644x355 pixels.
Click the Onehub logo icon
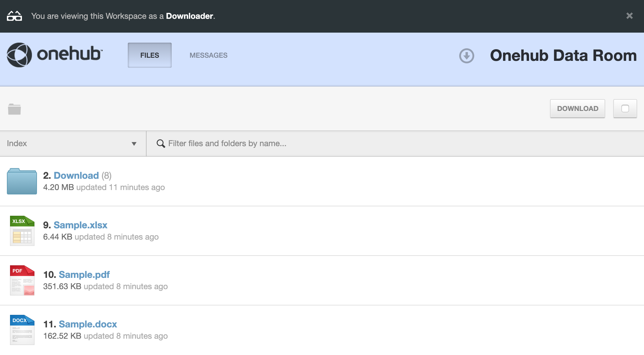coord(19,55)
